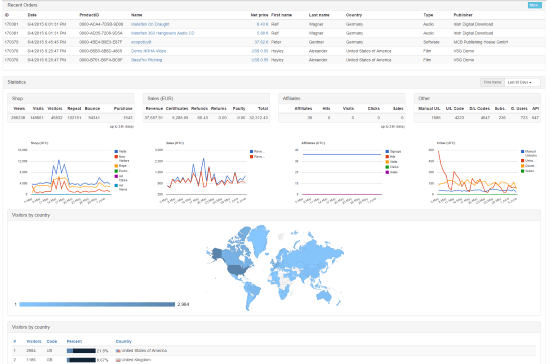Screen dimensions: 553x364
Task: Open the ecopolicy product link
Action: point(141,42)
